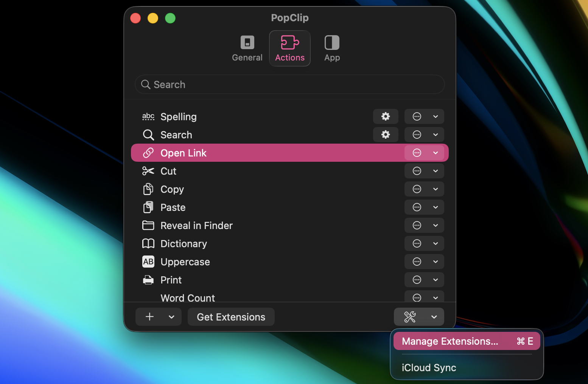This screenshot has width=588, height=384.
Task: Click the Open Link chain icon
Action: pyautogui.click(x=148, y=153)
